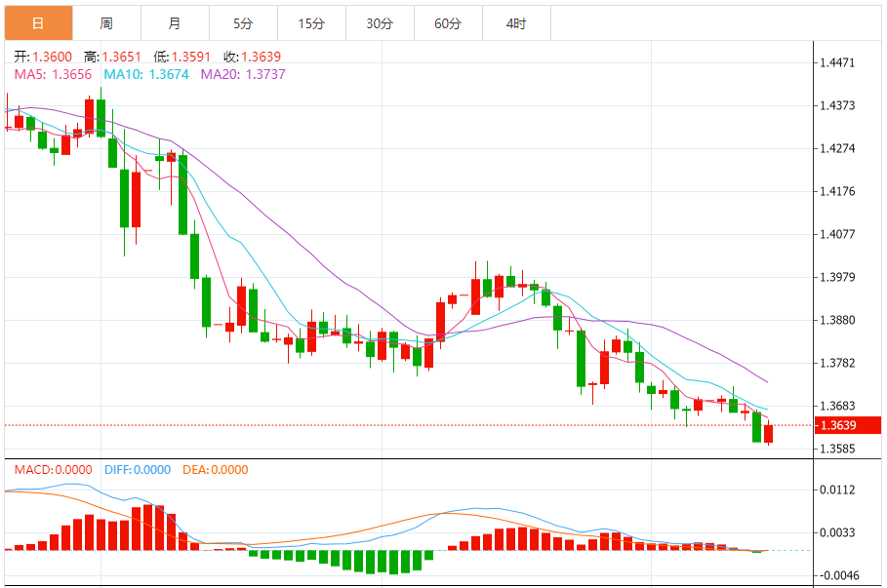Select the 日 daily timeframe tab
This screenshot has width=887, height=588.
tap(38, 23)
